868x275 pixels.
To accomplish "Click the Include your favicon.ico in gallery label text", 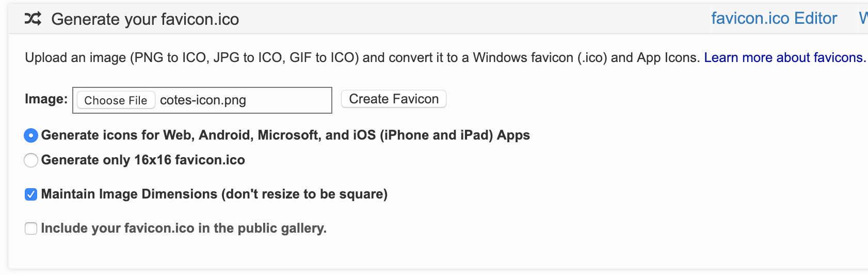I will point(184,228).
